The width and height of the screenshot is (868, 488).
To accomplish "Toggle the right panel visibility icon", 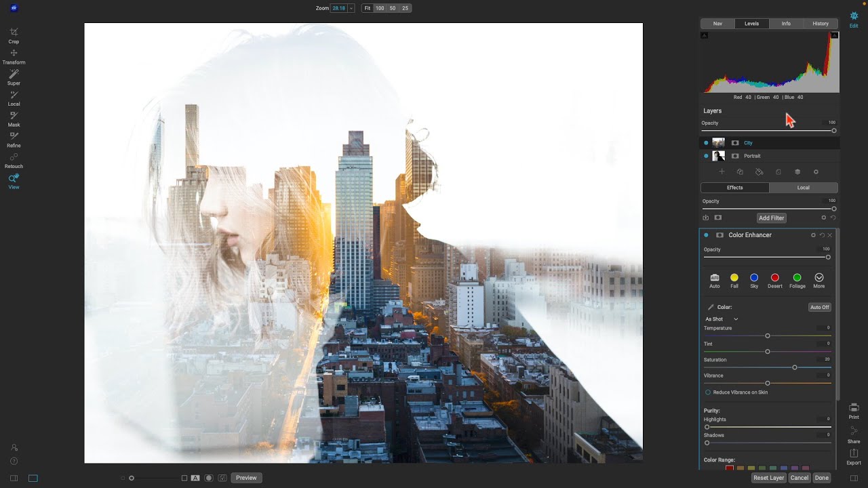I will [x=854, y=478].
